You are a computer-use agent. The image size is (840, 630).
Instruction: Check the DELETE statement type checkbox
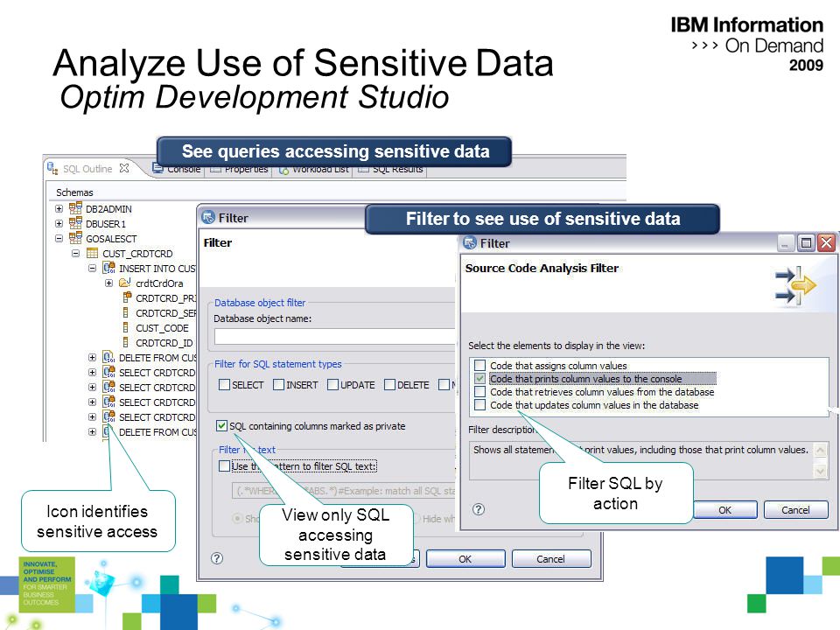pyautogui.click(x=389, y=384)
